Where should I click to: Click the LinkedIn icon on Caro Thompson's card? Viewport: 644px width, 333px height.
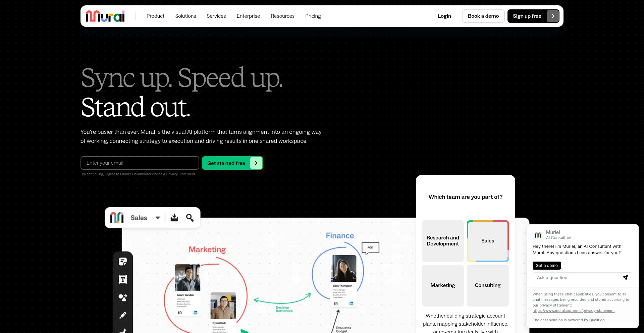(x=351, y=303)
